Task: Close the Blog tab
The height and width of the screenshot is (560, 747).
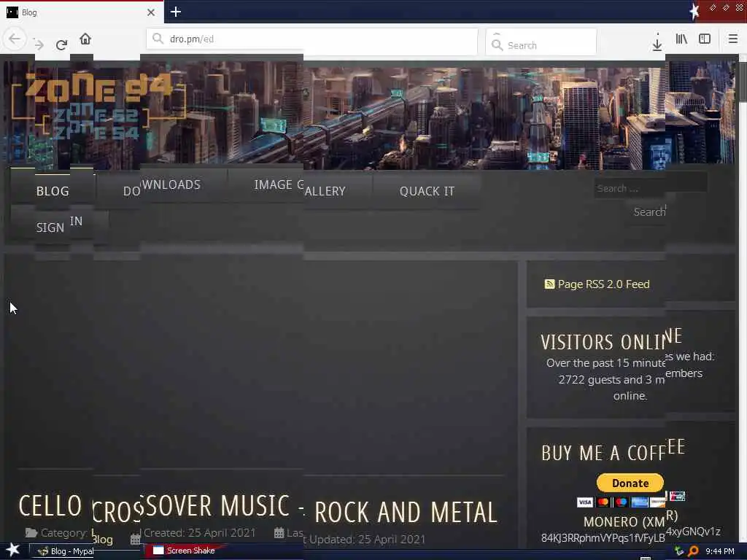Action: point(151,12)
